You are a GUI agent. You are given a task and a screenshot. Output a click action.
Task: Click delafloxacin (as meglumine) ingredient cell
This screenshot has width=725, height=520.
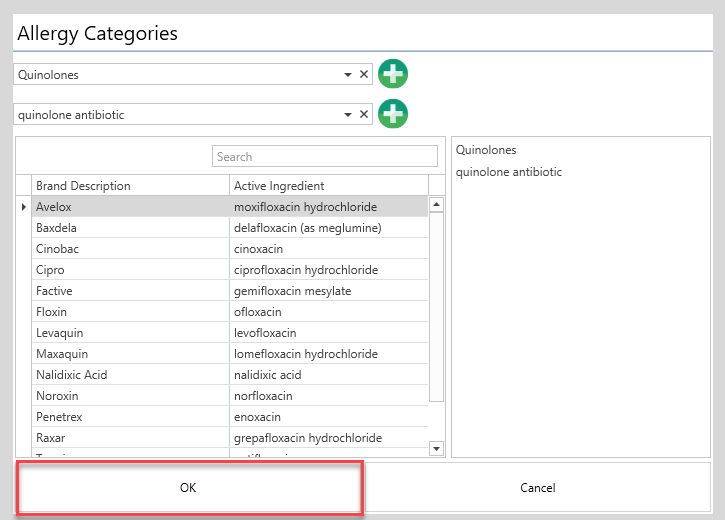pos(329,228)
